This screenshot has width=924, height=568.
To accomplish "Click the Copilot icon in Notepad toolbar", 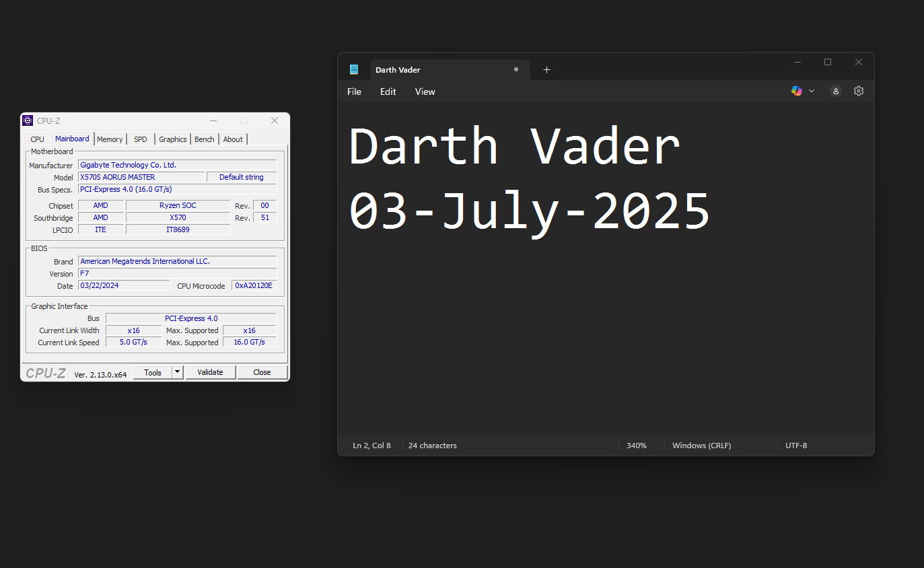I will coord(797,91).
